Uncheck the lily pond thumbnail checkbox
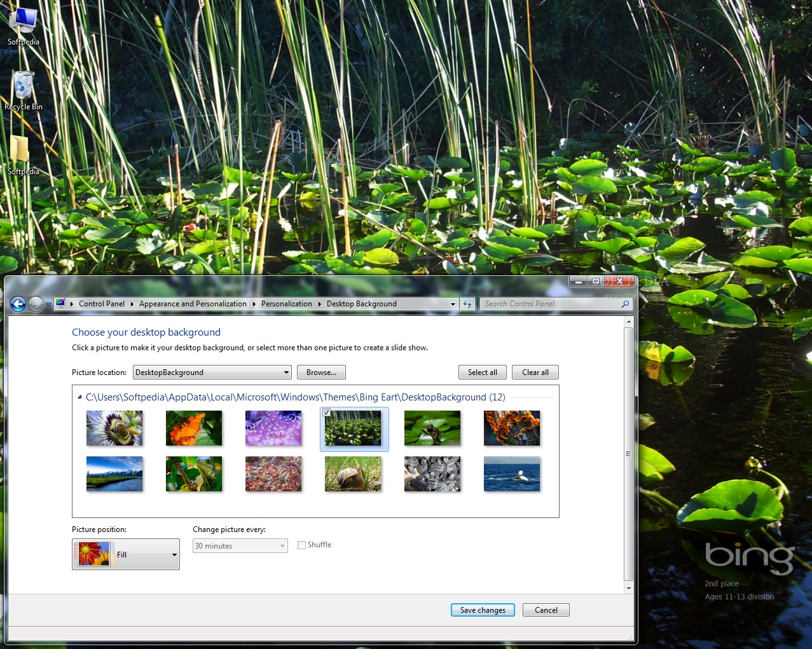Image resolution: width=812 pixels, height=649 pixels. pyautogui.click(x=326, y=413)
